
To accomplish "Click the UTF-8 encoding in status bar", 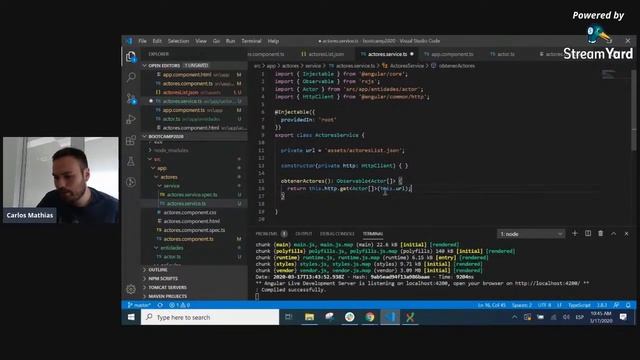I will coord(544,305).
